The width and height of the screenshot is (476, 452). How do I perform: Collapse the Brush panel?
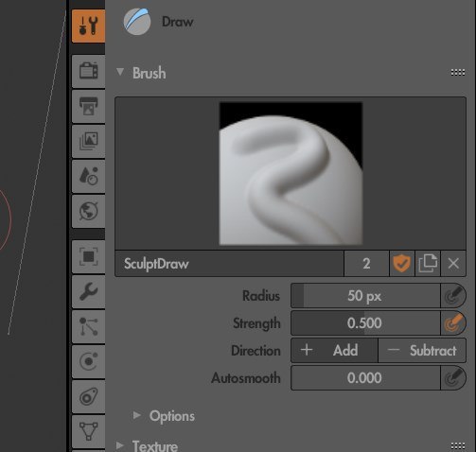click(120, 72)
